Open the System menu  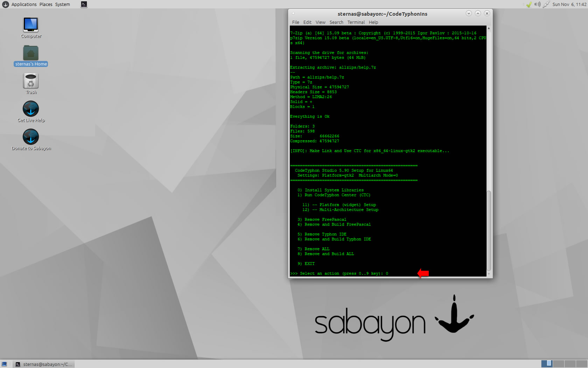62,4
